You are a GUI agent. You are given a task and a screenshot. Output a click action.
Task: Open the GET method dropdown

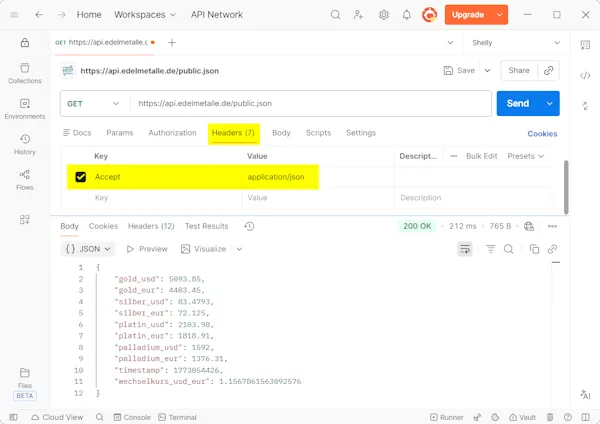click(94, 103)
